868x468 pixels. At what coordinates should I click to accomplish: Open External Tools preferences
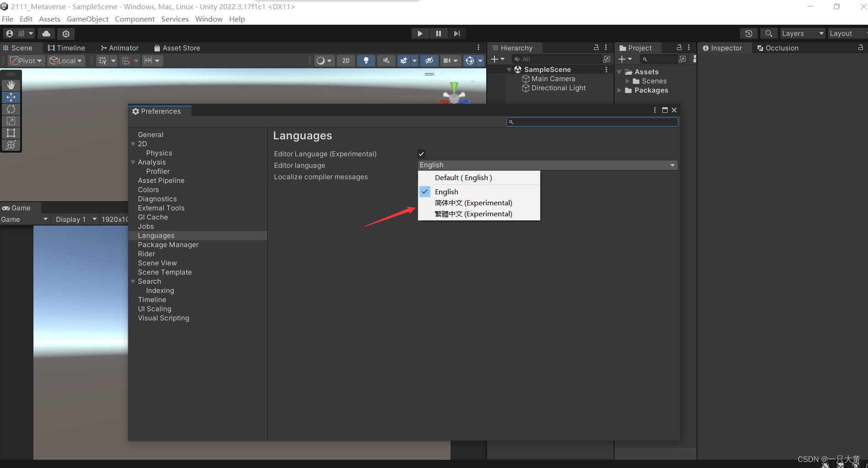pos(161,208)
